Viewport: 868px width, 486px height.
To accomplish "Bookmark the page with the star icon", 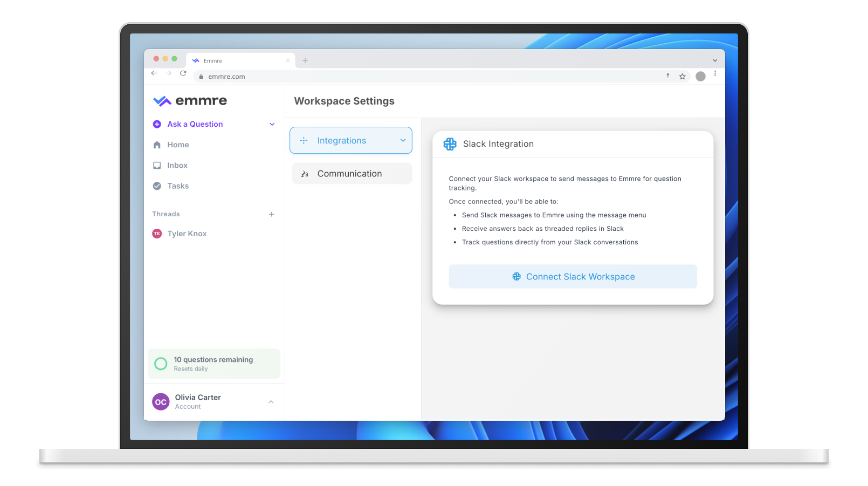I will pyautogui.click(x=683, y=77).
